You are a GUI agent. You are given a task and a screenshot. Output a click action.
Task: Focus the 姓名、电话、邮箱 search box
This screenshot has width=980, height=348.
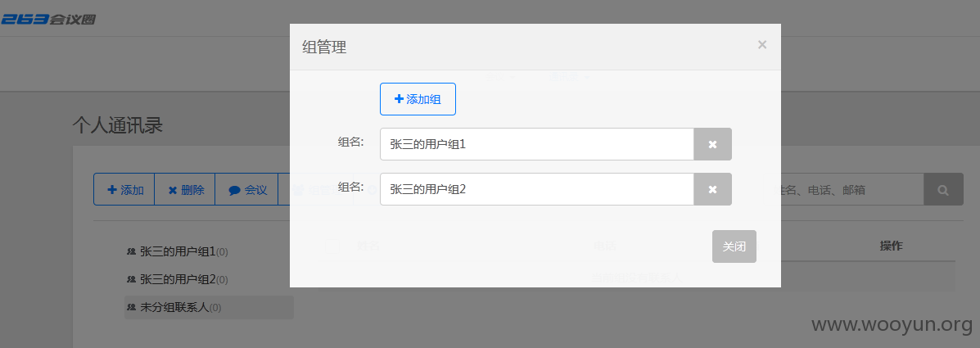[852, 189]
